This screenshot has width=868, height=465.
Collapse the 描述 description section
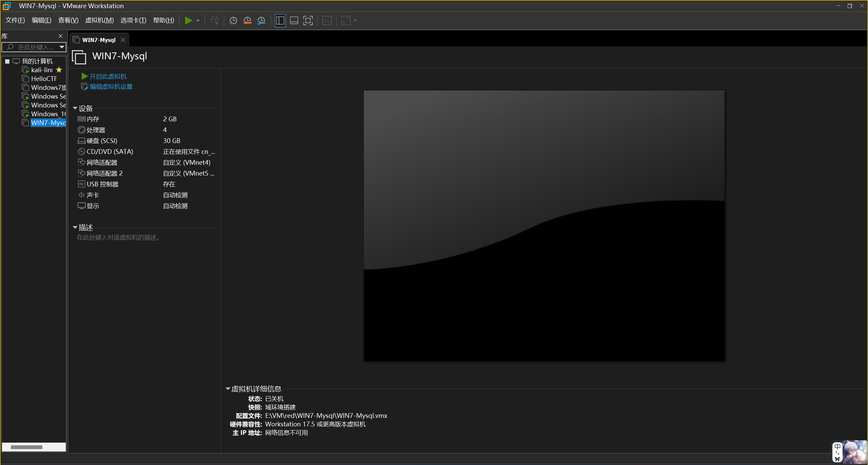click(75, 227)
